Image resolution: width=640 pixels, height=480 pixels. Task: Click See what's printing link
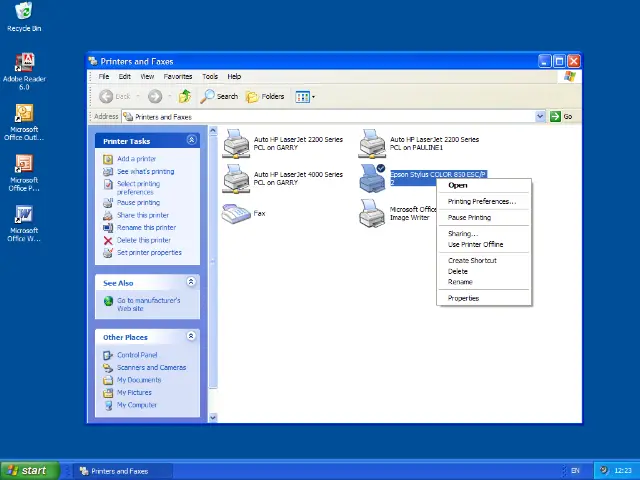coord(145,171)
